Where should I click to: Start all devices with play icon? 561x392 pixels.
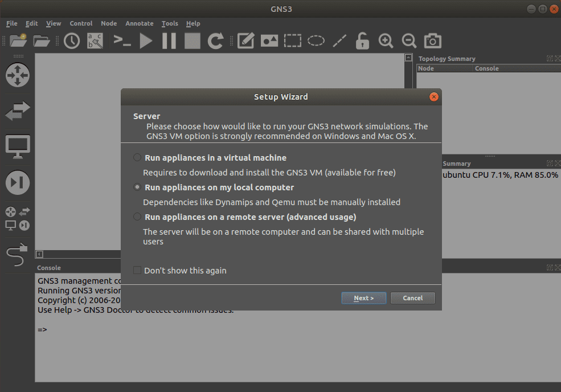click(146, 41)
